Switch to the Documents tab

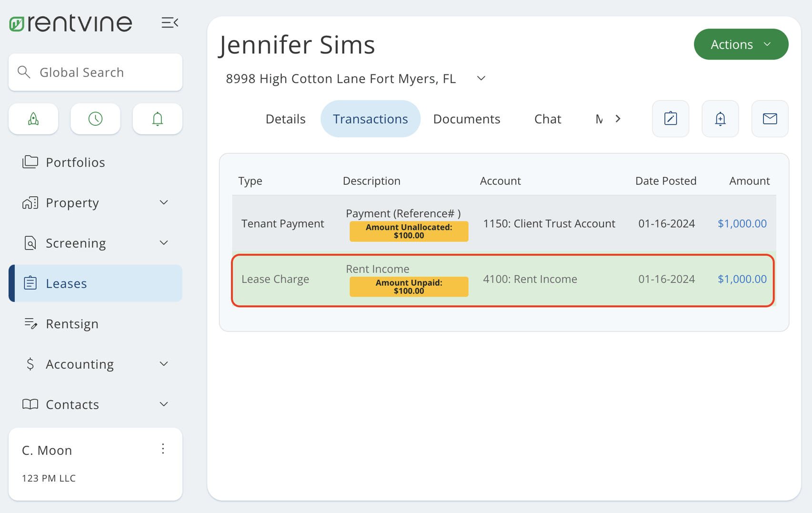[x=466, y=119]
